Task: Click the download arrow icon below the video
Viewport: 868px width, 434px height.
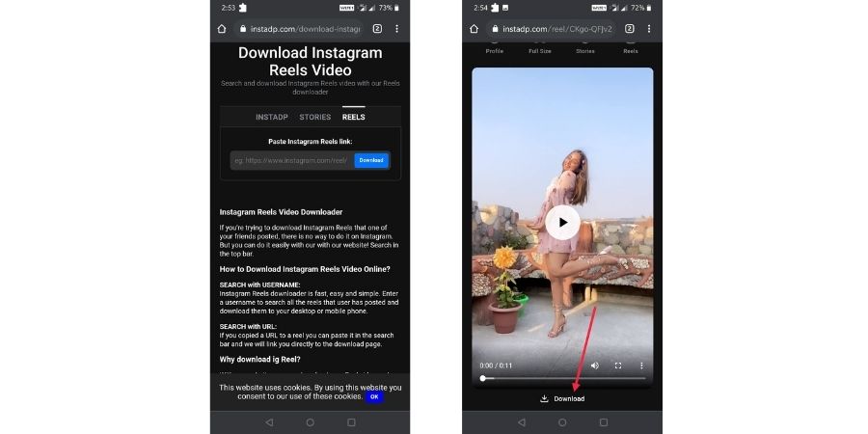Action: pyautogui.click(x=544, y=398)
